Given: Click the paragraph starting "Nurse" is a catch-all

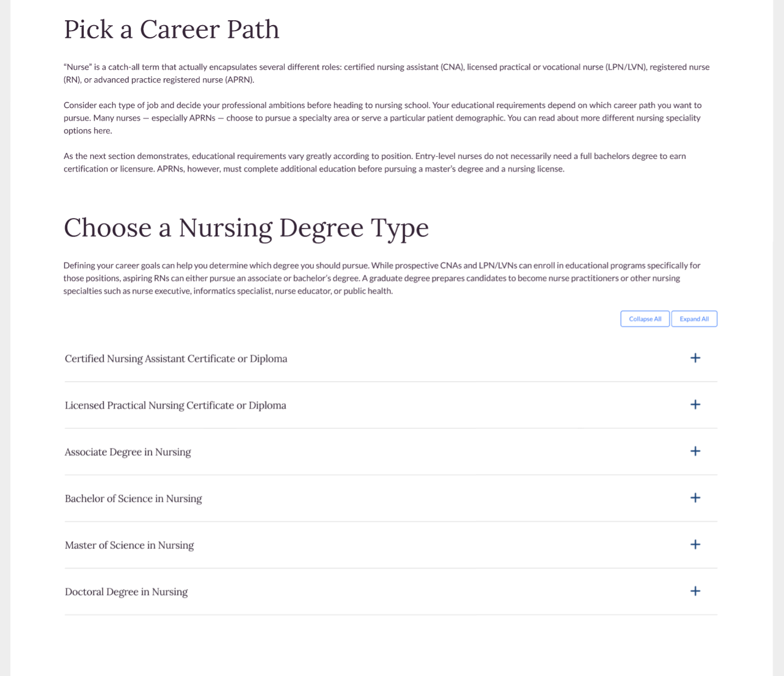Looking at the screenshot, I should pos(387,73).
